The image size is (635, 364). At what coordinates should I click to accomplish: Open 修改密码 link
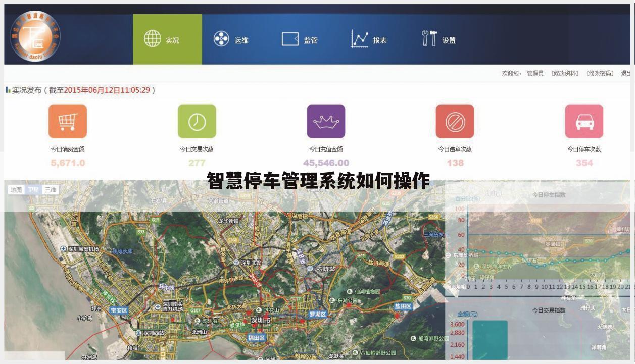[600, 73]
